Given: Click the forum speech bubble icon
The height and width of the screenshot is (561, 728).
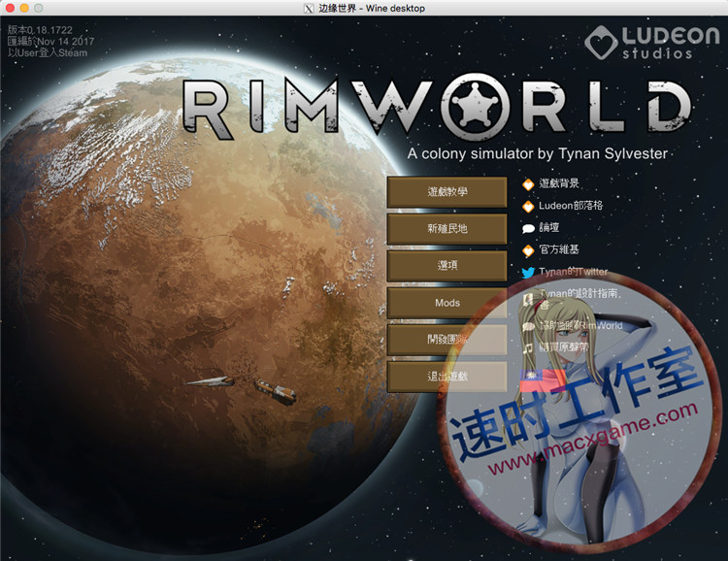Looking at the screenshot, I should [528, 228].
